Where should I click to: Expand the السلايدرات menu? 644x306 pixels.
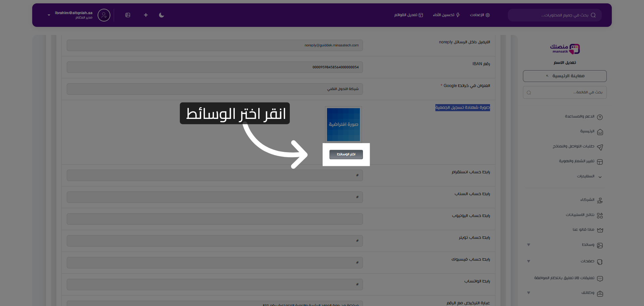[586, 176]
